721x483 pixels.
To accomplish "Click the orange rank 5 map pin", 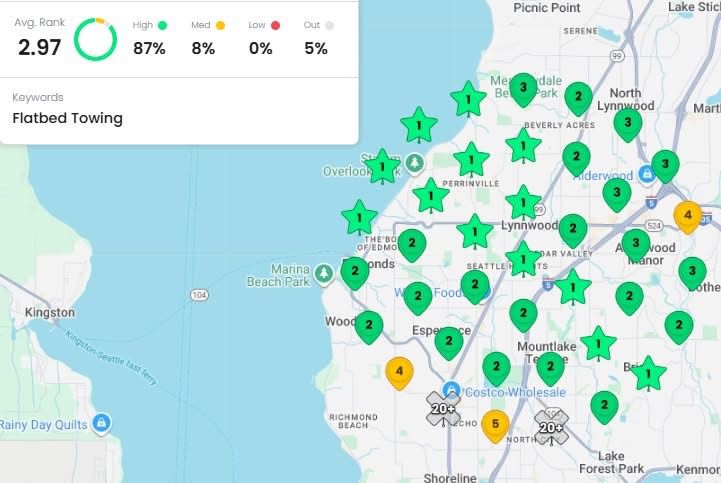I will (x=495, y=424).
